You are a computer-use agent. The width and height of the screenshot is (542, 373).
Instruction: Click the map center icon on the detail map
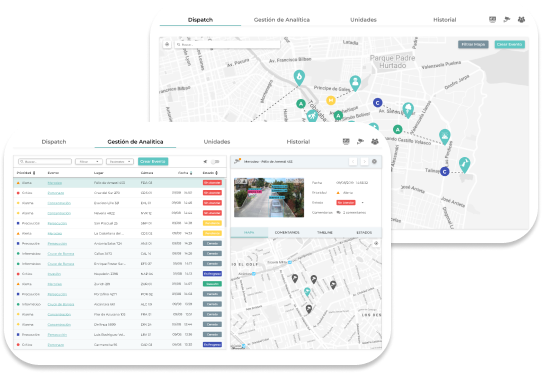pos(376,243)
